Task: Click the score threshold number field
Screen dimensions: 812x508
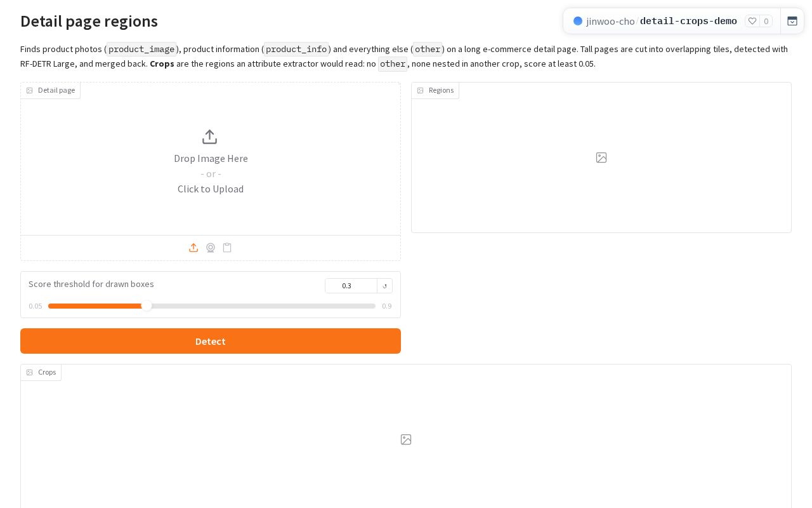Action: (x=351, y=286)
